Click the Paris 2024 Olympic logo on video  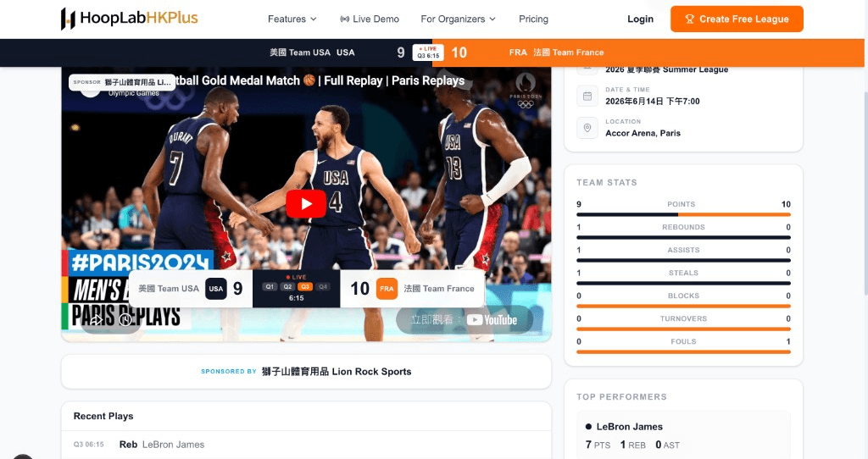pyautogui.click(x=526, y=91)
